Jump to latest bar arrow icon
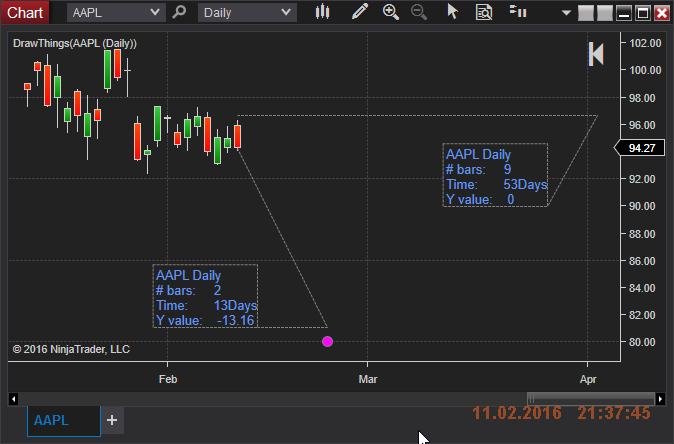The image size is (674, 444). [596, 54]
